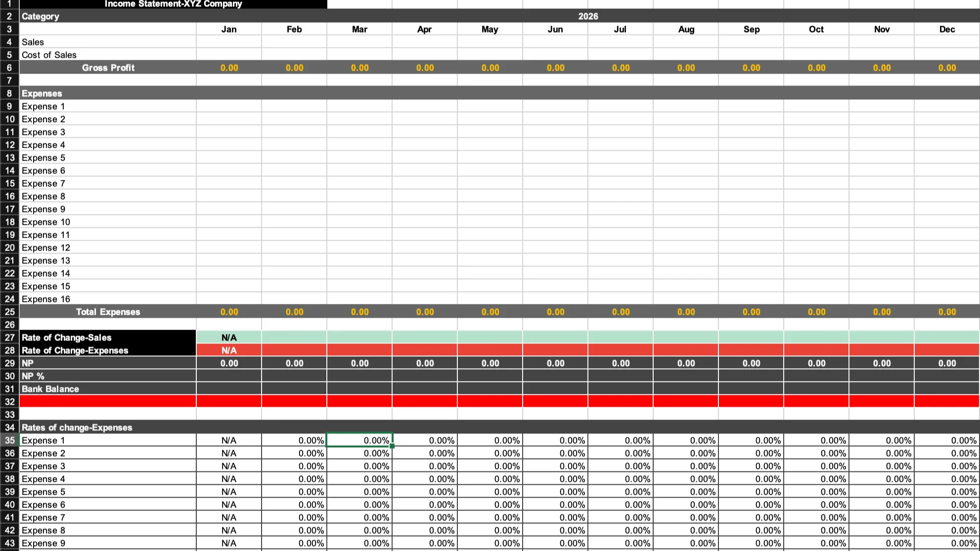This screenshot has width=980, height=551.
Task: Click the 2026 year header cell
Action: click(588, 16)
